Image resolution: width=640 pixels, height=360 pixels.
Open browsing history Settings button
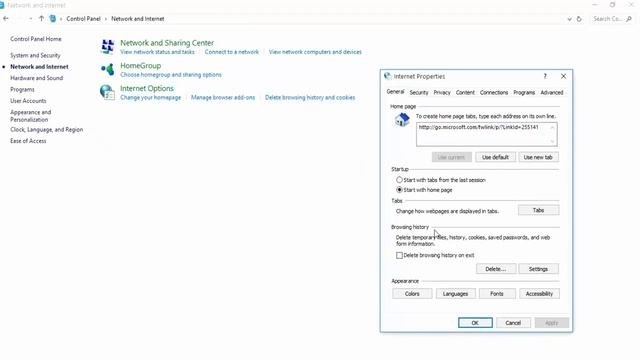tap(538, 269)
